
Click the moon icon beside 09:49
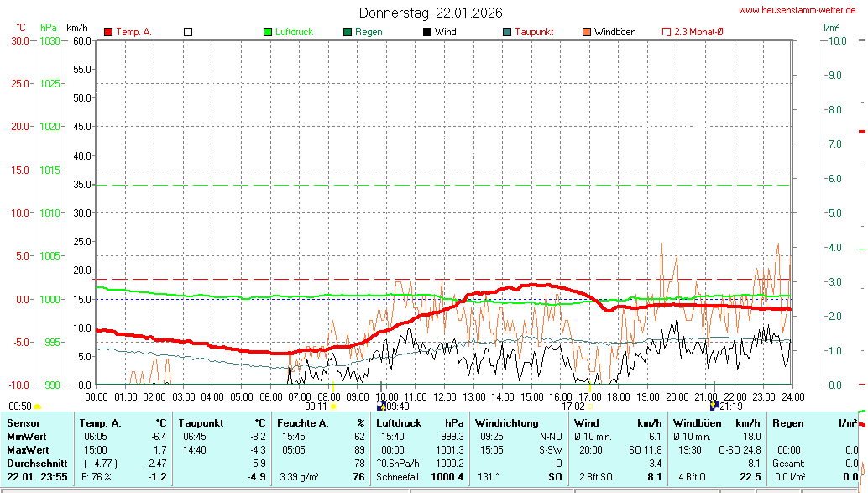[381, 406]
